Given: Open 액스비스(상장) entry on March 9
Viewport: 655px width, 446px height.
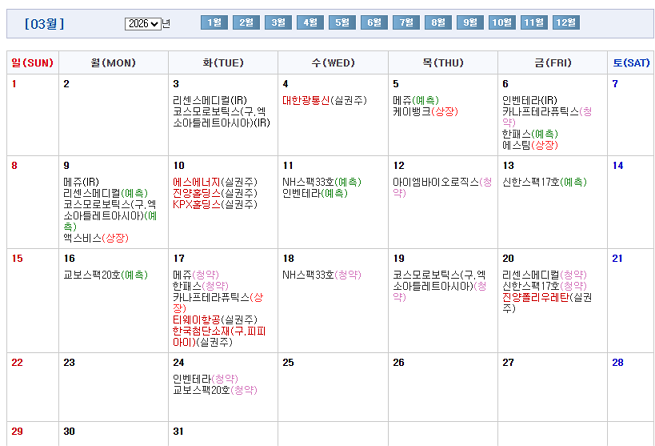Looking at the screenshot, I should coord(96,238).
